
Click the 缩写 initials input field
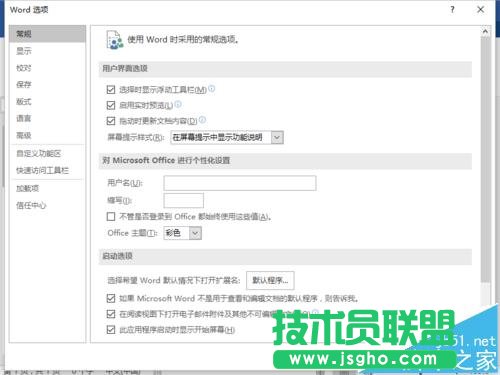184,201
